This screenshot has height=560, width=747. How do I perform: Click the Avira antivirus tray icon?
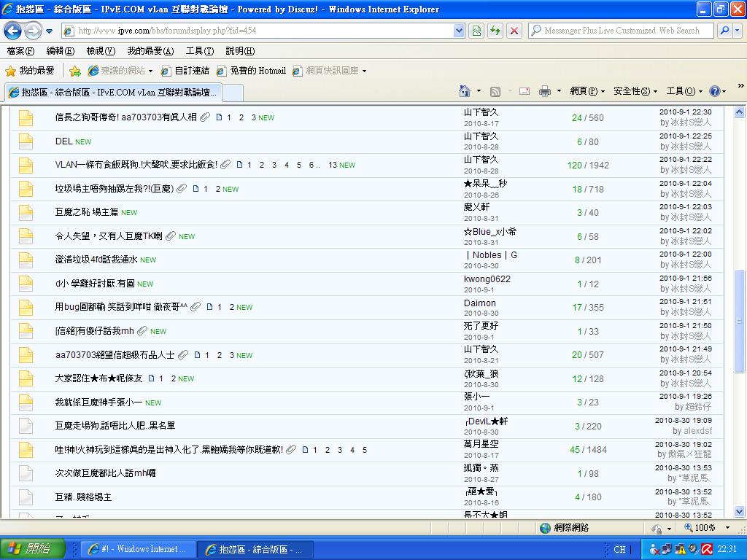pyautogui.click(x=706, y=549)
